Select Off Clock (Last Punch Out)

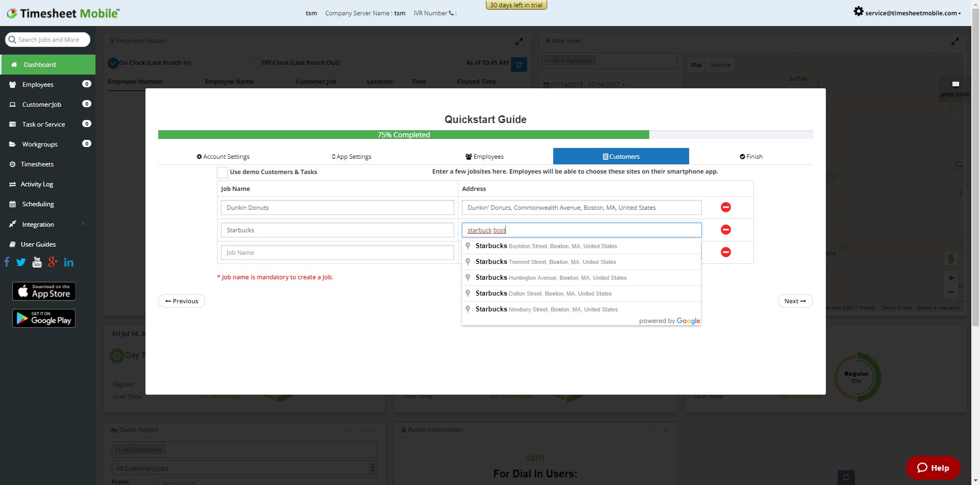click(255, 63)
